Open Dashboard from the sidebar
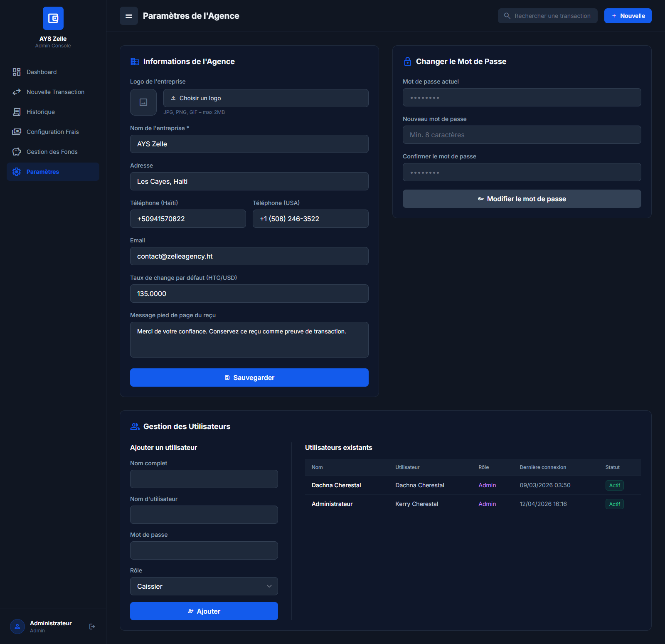Viewport: 665px width, 644px height. click(x=42, y=72)
